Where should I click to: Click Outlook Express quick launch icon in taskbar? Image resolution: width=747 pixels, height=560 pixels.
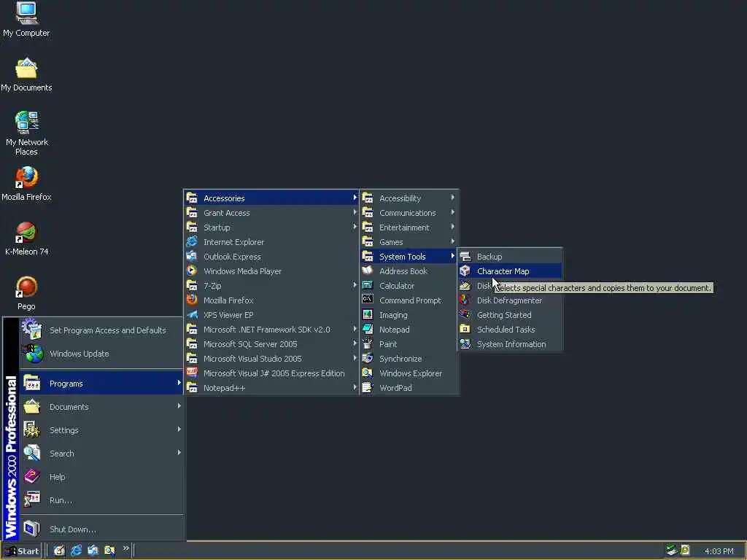(x=93, y=551)
